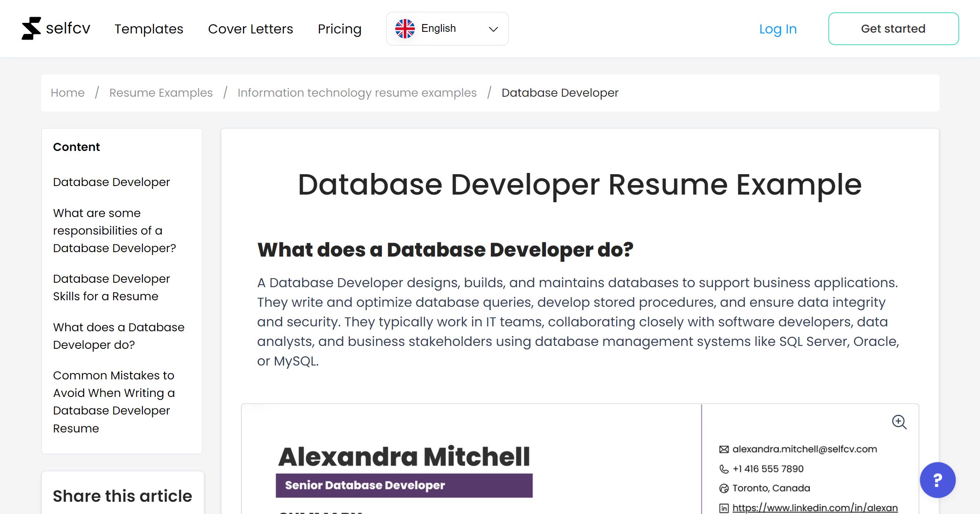Click the Senior Database Developer purple banner

[x=404, y=485]
